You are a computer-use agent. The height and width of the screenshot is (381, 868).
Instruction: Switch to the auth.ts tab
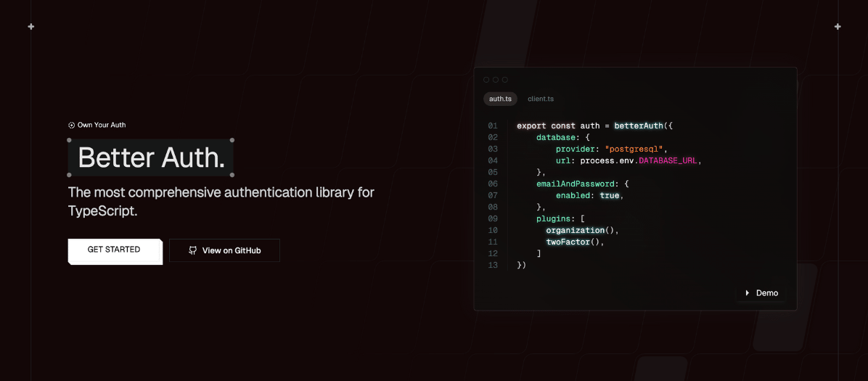pyautogui.click(x=501, y=99)
